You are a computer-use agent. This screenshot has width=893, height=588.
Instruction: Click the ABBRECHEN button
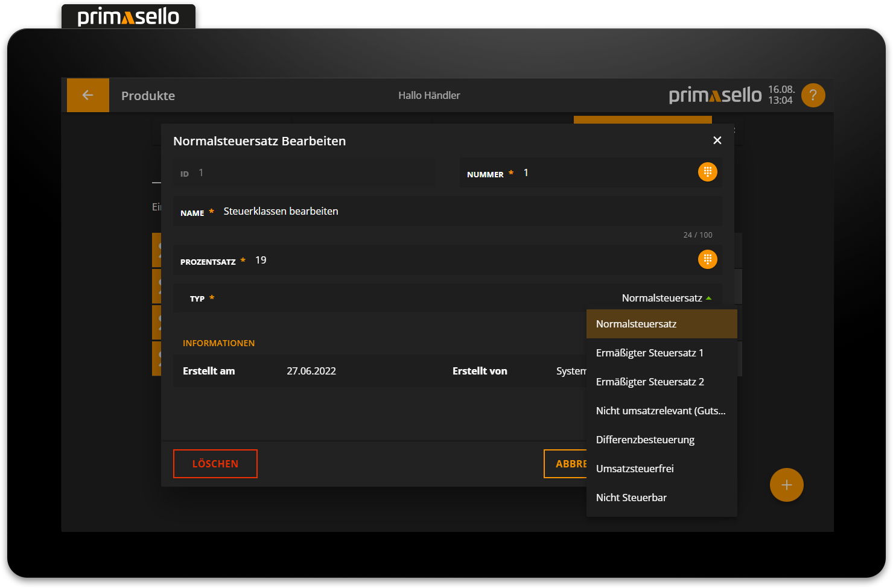pos(565,464)
